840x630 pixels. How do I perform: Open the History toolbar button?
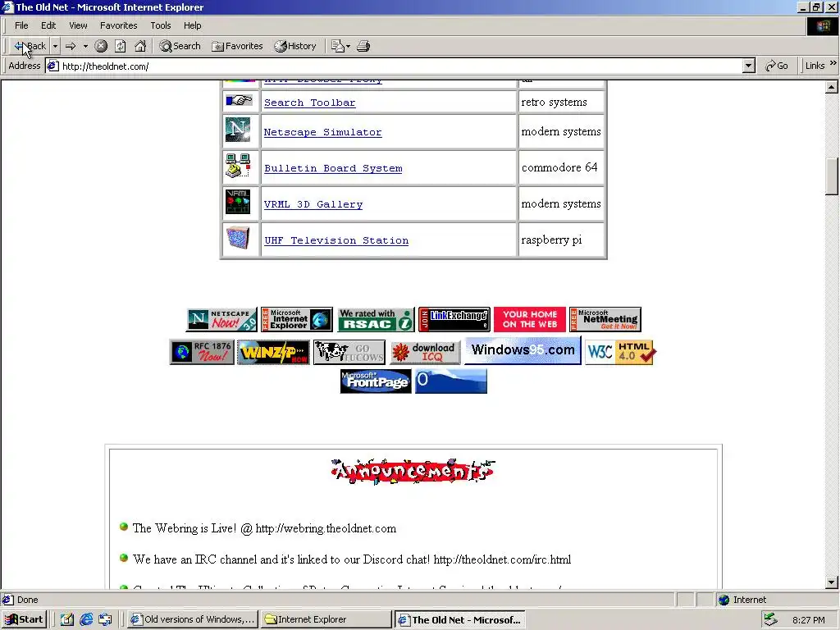[x=295, y=46]
